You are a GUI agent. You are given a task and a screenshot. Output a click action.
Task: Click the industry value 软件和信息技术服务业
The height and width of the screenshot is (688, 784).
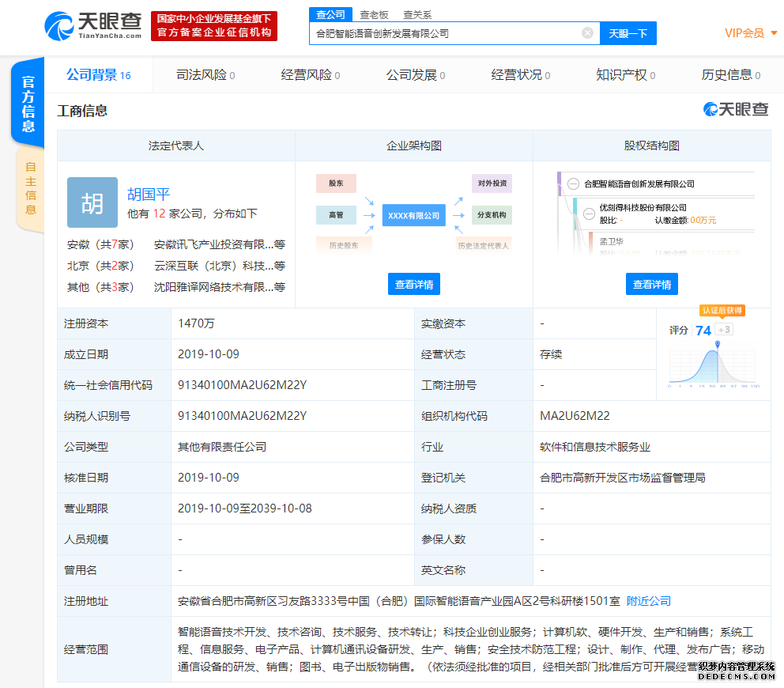click(595, 447)
